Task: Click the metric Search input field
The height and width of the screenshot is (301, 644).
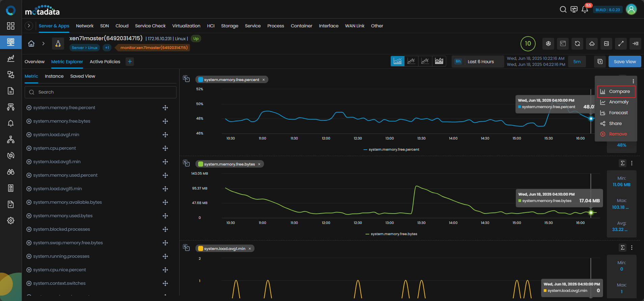Action: coord(101,92)
